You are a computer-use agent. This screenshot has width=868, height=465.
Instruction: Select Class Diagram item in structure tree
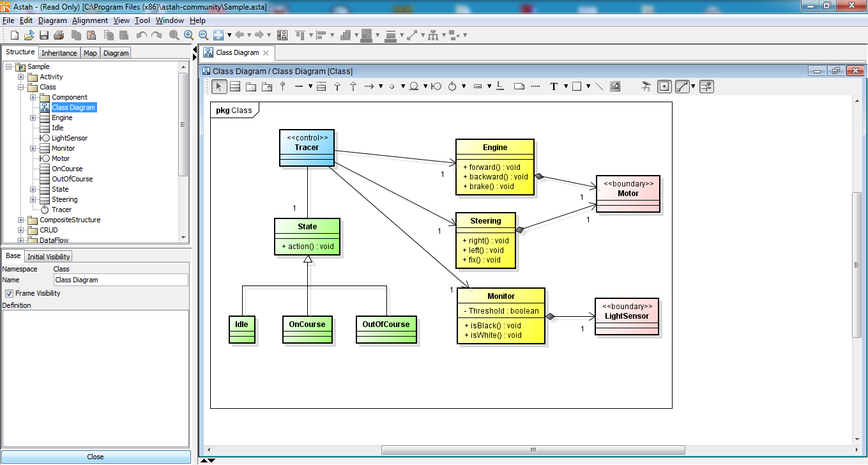(73, 107)
